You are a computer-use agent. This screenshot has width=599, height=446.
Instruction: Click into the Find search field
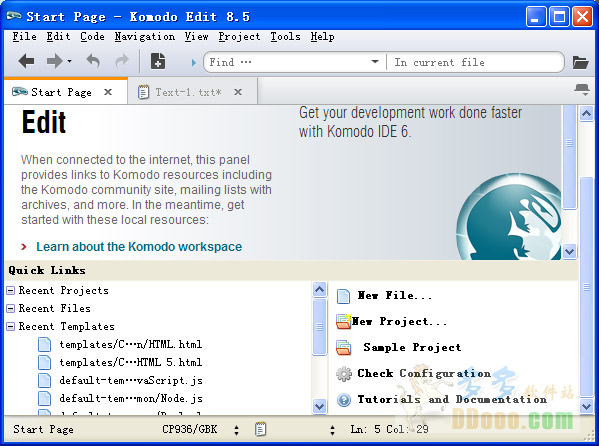(288, 62)
